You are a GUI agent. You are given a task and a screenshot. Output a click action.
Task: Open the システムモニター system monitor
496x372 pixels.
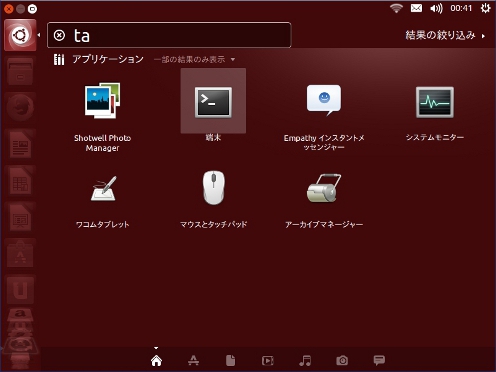tap(435, 102)
